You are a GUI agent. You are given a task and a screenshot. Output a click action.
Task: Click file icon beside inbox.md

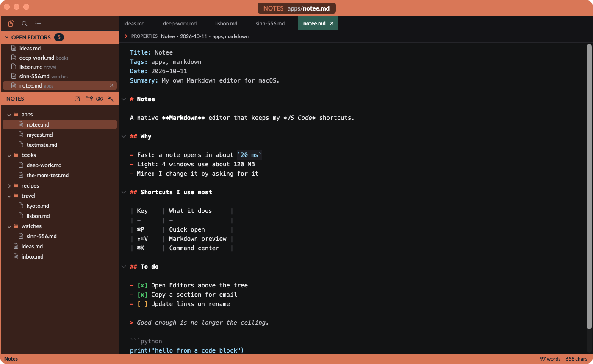[16, 256]
